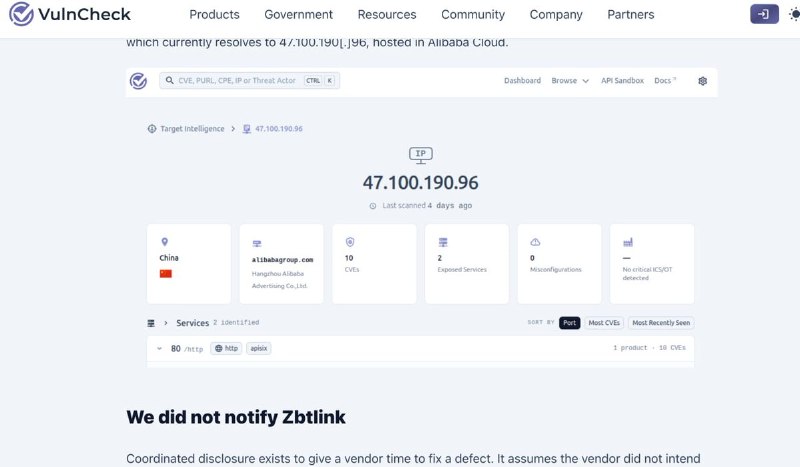Open the Company menu
This screenshot has height=467, width=800.
pos(556,15)
